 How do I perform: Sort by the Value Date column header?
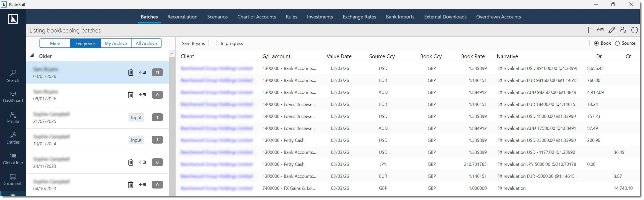click(x=339, y=56)
